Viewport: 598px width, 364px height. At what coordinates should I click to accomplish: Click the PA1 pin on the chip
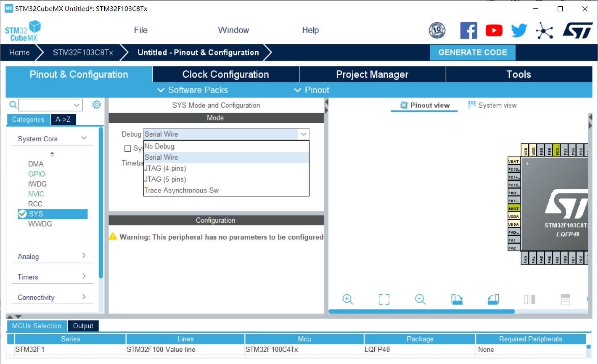click(514, 240)
